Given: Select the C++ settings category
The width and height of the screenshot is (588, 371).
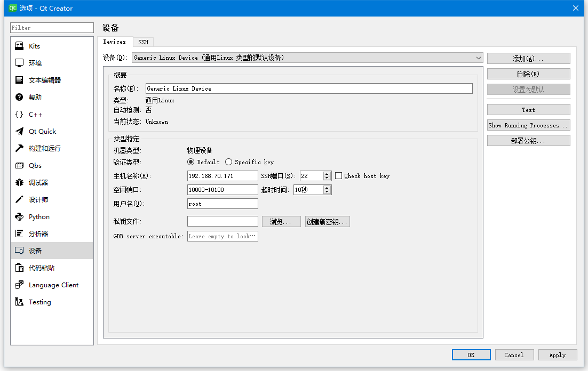Looking at the screenshot, I should (x=52, y=114).
